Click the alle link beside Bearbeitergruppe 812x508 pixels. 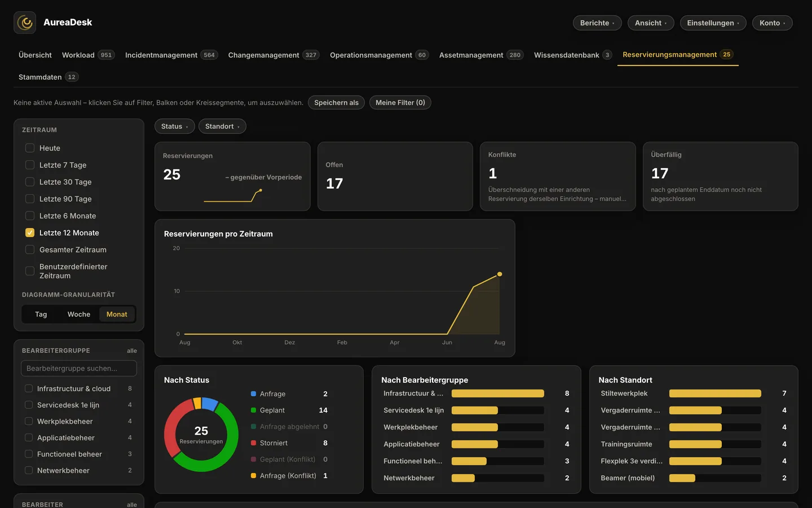coord(132,351)
